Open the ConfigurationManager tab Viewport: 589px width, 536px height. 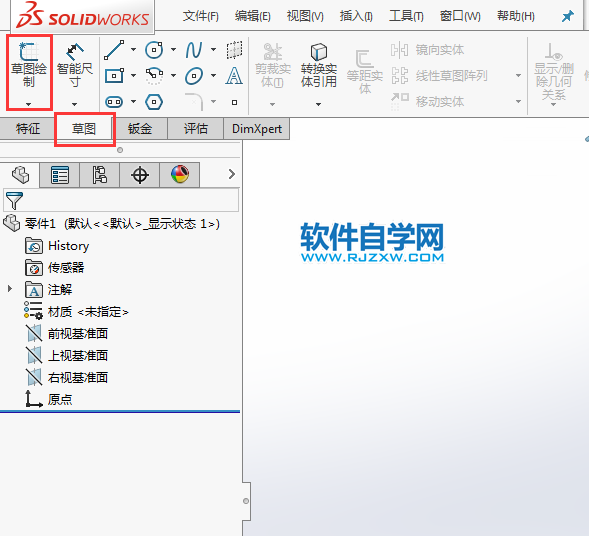[x=100, y=175]
